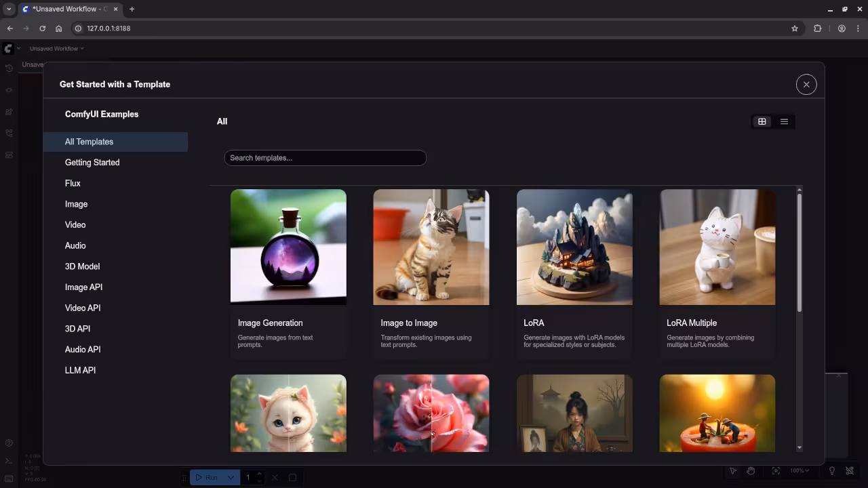
Task: Open the fluffy kitten comparison template thumbnail
Action: pos(288,413)
